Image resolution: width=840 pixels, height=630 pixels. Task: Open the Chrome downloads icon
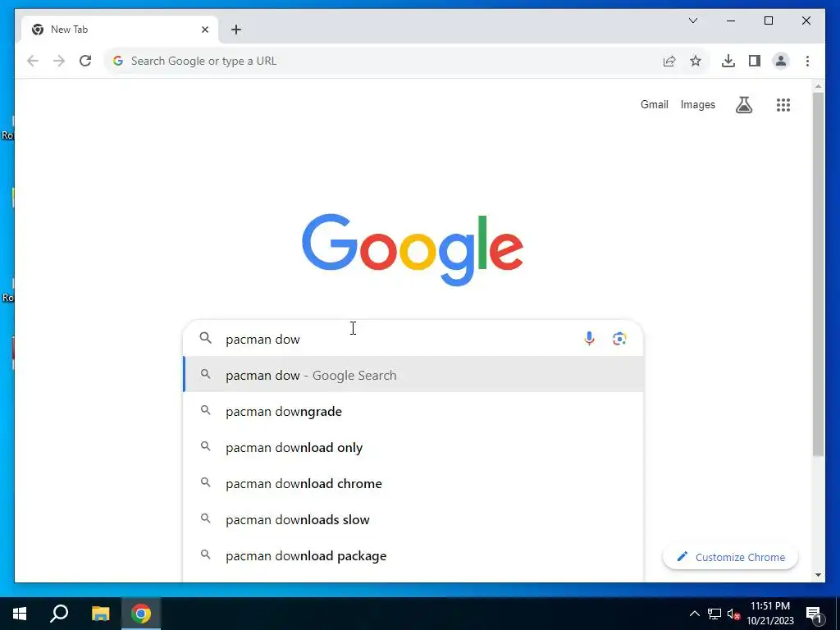pos(728,61)
